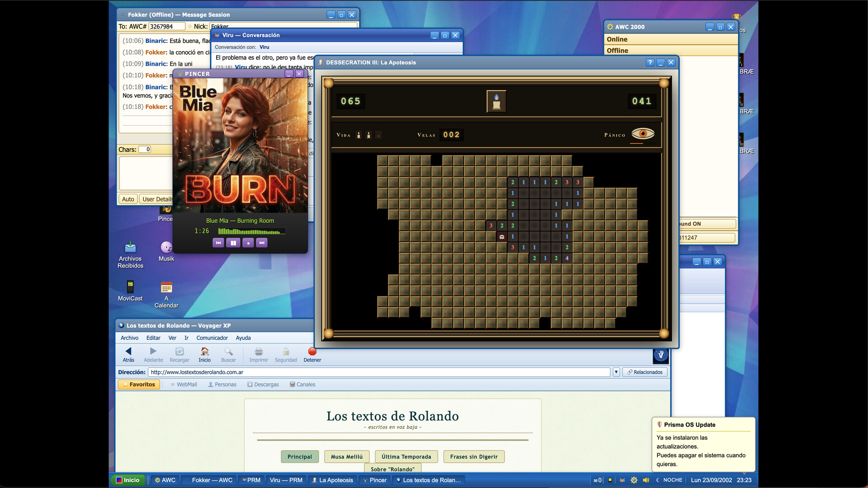Open the WebMail shortcut
This screenshot has width=868, height=488.
(x=184, y=385)
